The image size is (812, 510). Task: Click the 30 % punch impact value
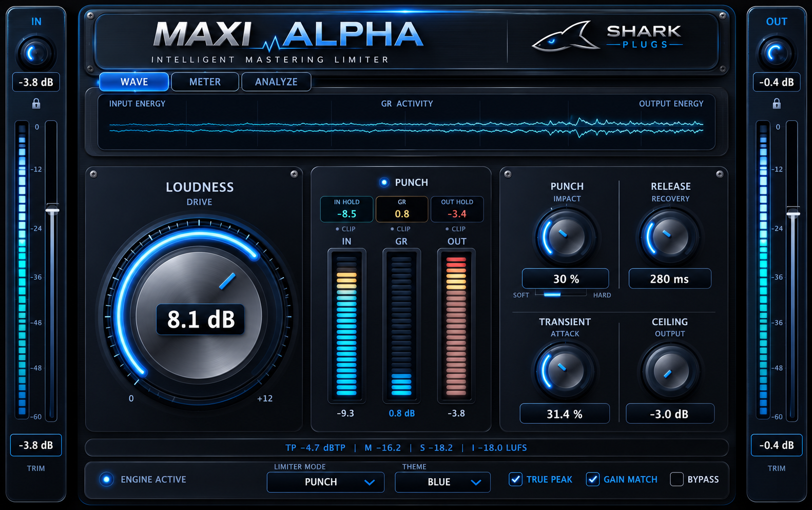tap(566, 279)
